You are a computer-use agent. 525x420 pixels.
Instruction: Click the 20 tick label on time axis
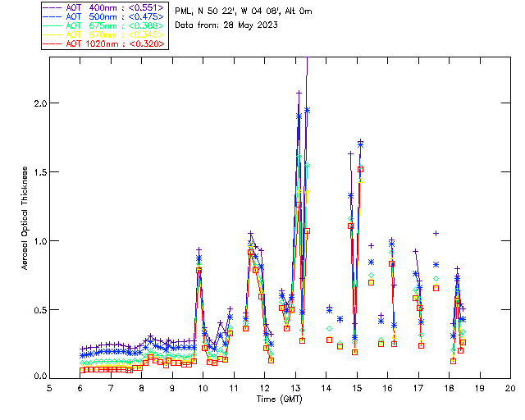pyautogui.click(x=510, y=388)
